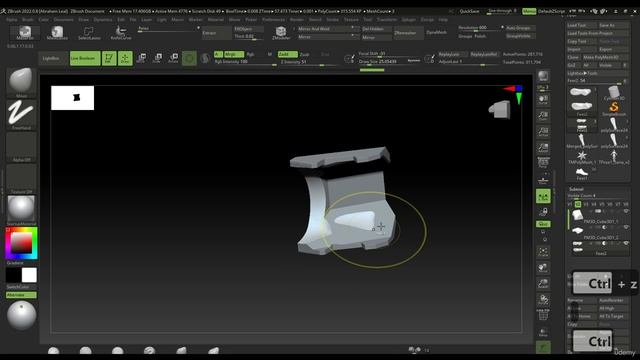The height and width of the screenshot is (360, 640).
Task: Click the Zoom document icon
Action: tap(543, 116)
